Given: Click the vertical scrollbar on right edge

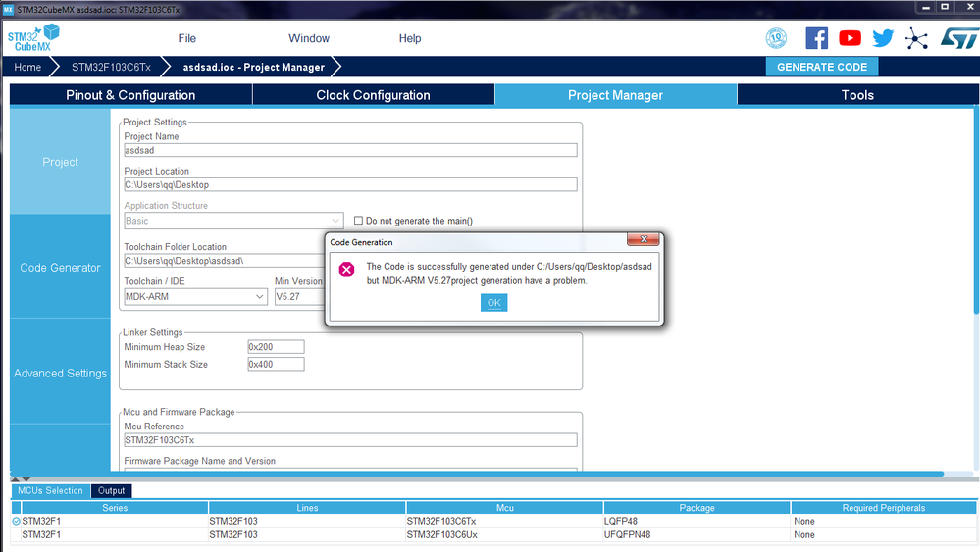Looking at the screenshot, I should [x=976, y=211].
